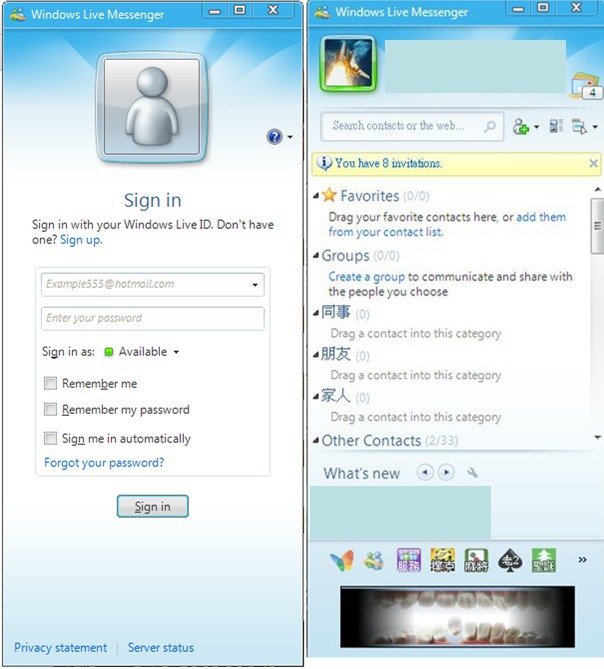604x669 pixels.
Task: Show previous What's new item
Action: click(425, 472)
